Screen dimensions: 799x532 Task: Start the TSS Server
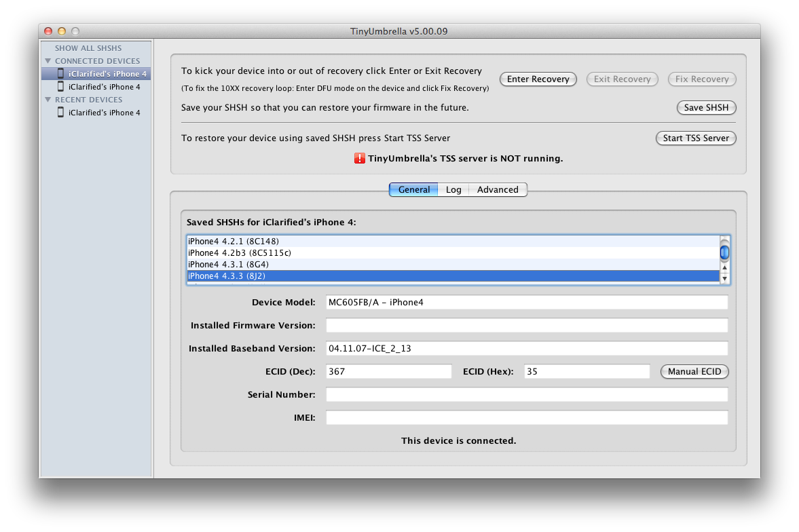pyautogui.click(x=695, y=138)
